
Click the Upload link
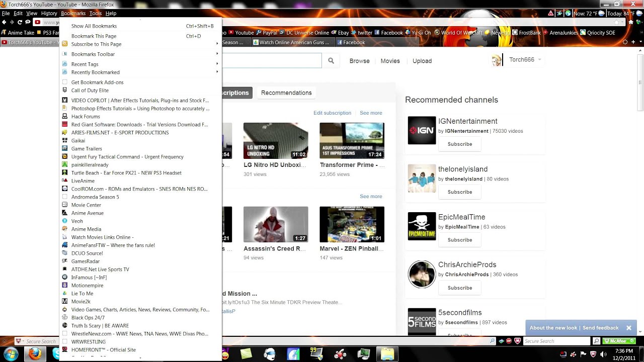422,61
